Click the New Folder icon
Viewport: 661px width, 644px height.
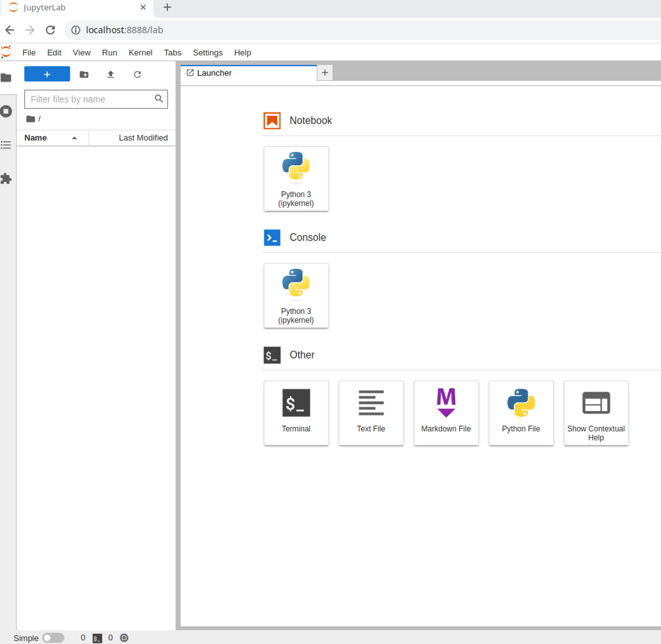84,74
